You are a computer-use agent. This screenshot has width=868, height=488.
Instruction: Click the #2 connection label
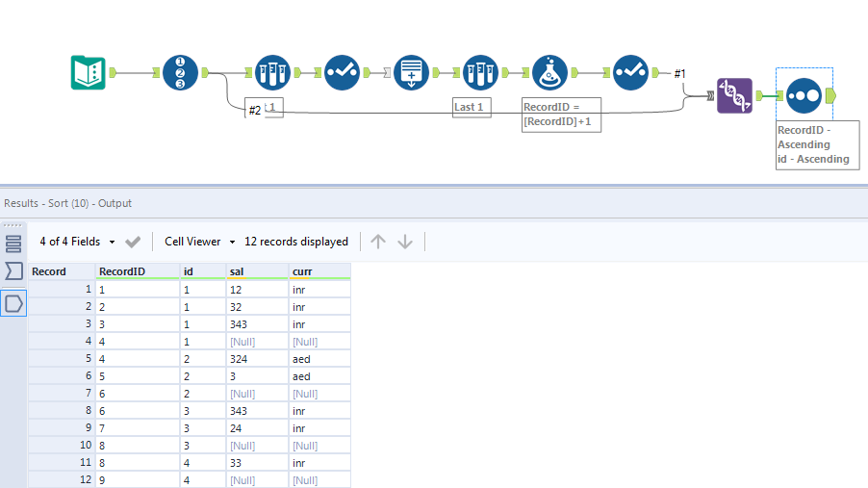(x=255, y=111)
